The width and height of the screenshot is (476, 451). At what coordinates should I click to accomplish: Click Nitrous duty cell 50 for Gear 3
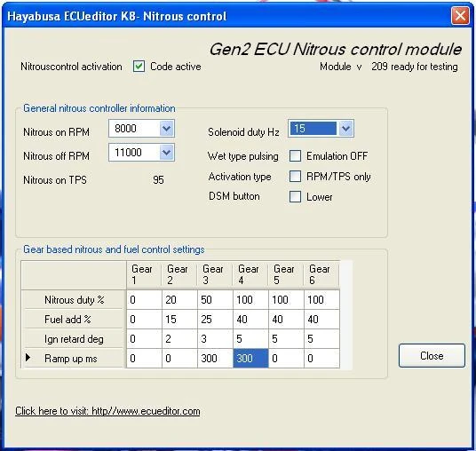pos(215,299)
